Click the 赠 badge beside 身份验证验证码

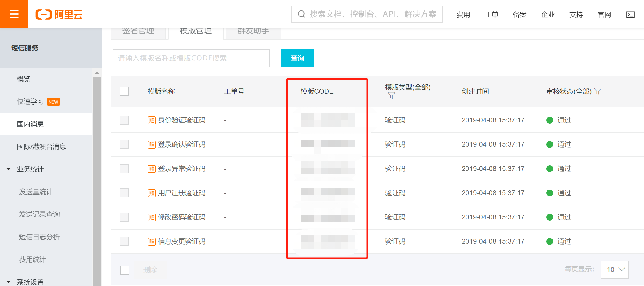click(152, 120)
